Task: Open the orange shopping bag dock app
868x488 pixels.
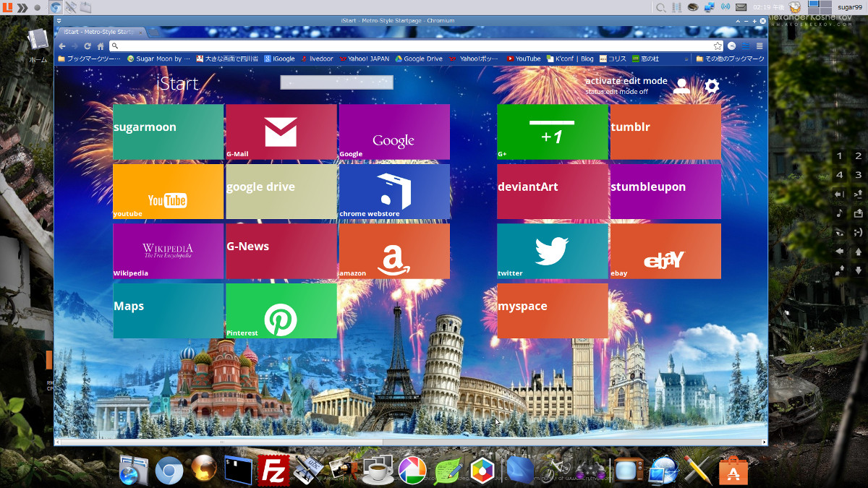Action: click(x=733, y=471)
